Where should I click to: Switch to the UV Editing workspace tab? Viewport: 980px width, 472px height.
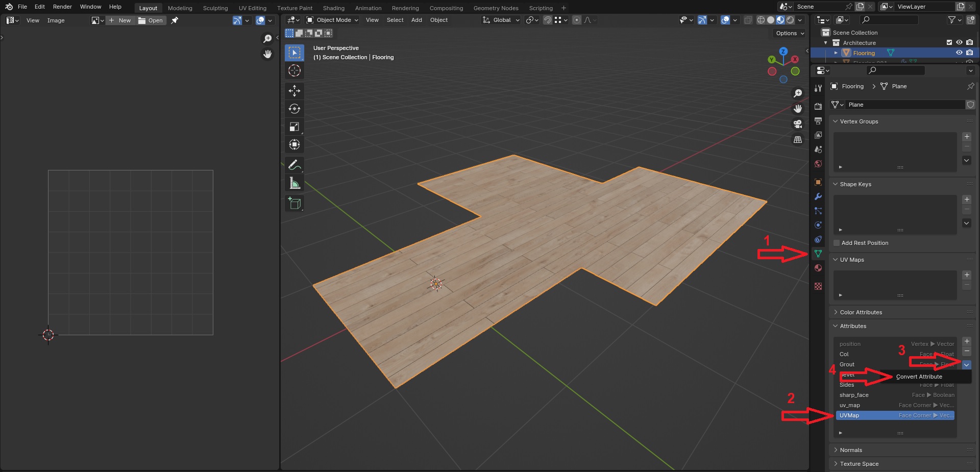[x=252, y=8]
